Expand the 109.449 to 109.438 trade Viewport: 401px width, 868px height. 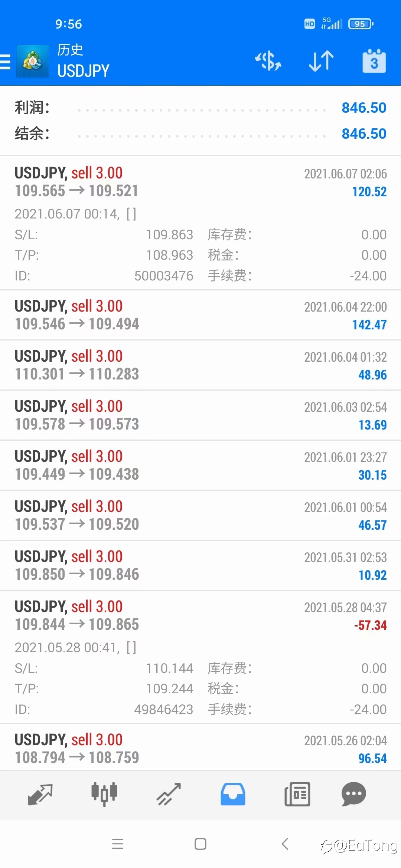point(200,465)
